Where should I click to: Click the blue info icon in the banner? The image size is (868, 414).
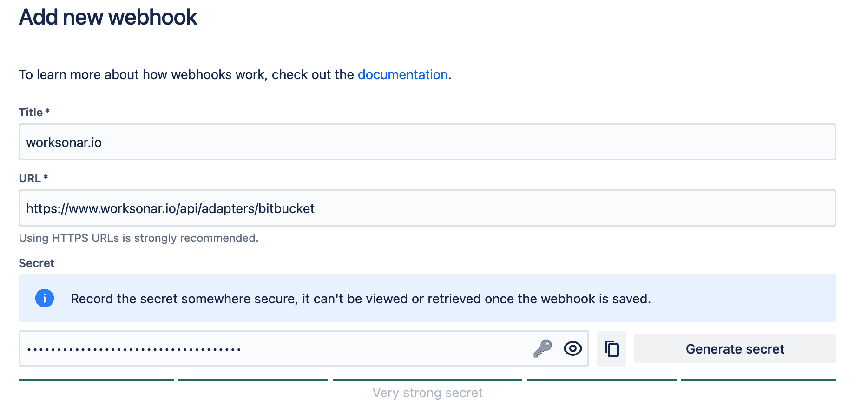45,299
